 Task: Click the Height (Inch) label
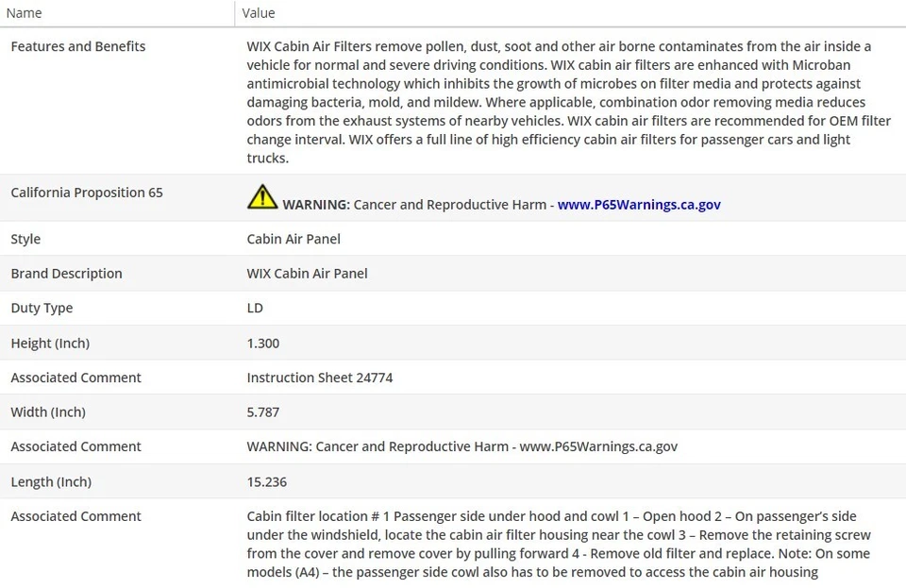[50, 343]
